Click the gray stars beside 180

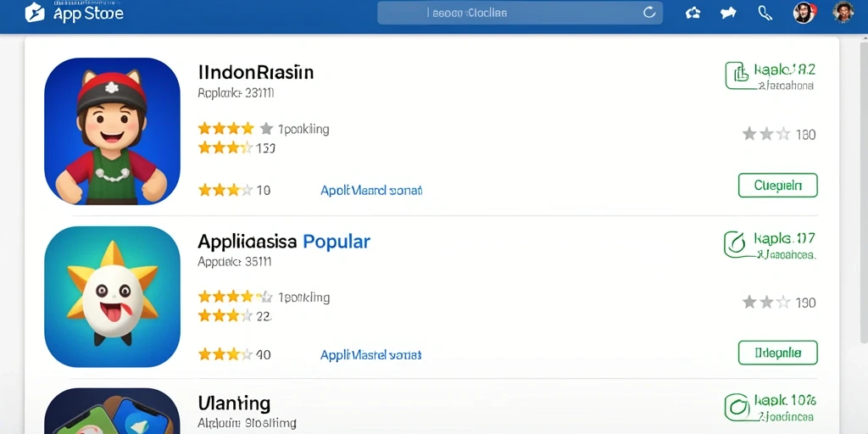[766, 133]
